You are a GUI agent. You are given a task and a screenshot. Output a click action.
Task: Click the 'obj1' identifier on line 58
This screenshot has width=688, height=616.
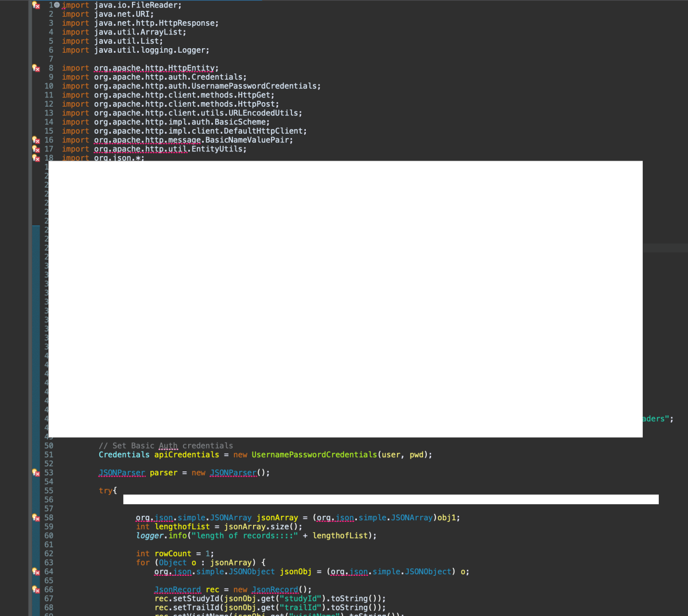(x=446, y=518)
